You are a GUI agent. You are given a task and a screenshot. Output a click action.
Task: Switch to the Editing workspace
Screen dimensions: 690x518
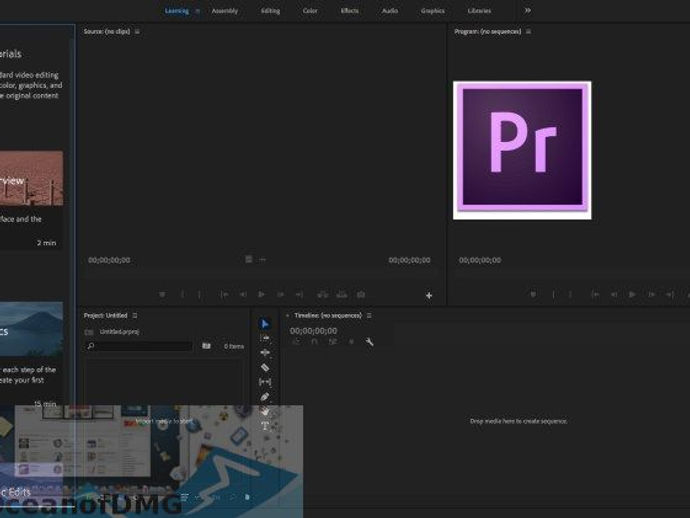pyautogui.click(x=271, y=11)
